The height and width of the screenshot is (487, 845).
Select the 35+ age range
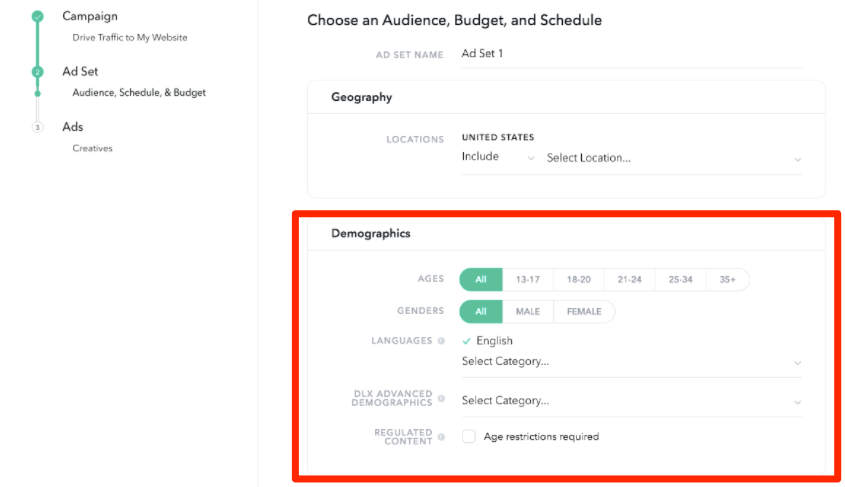[x=727, y=280]
